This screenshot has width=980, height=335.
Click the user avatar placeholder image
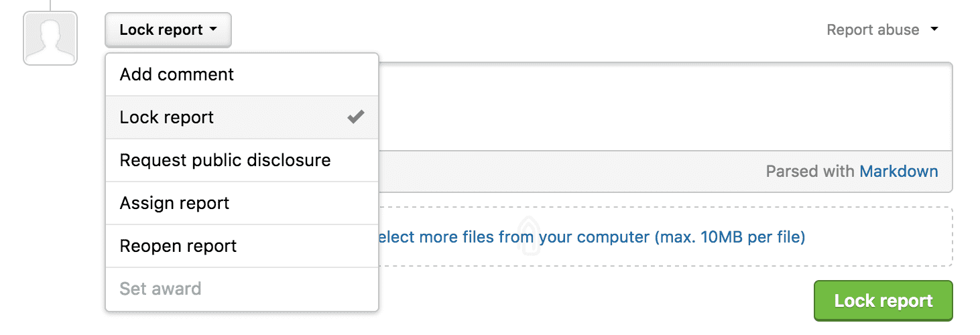[x=50, y=38]
